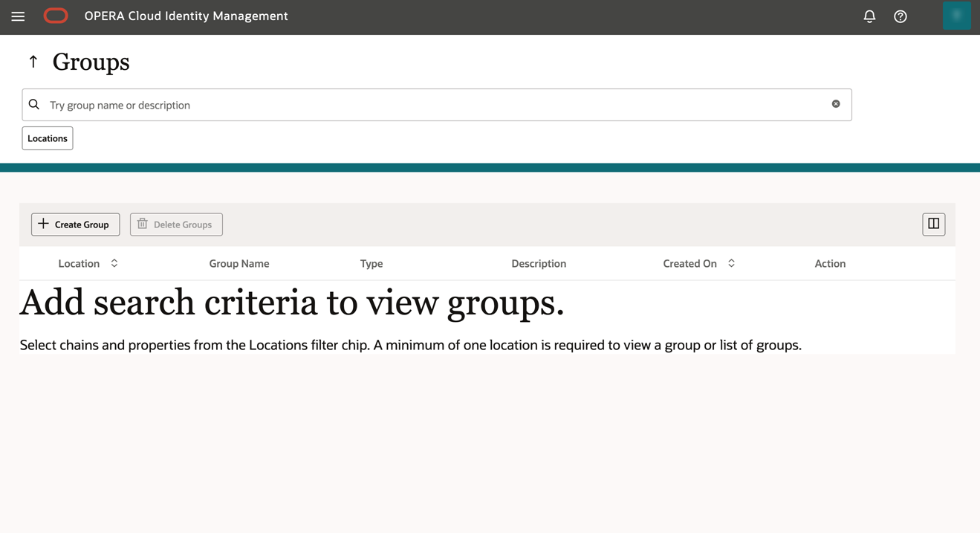
Task: Click the Oracle logo icon
Action: tap(56, 16)
